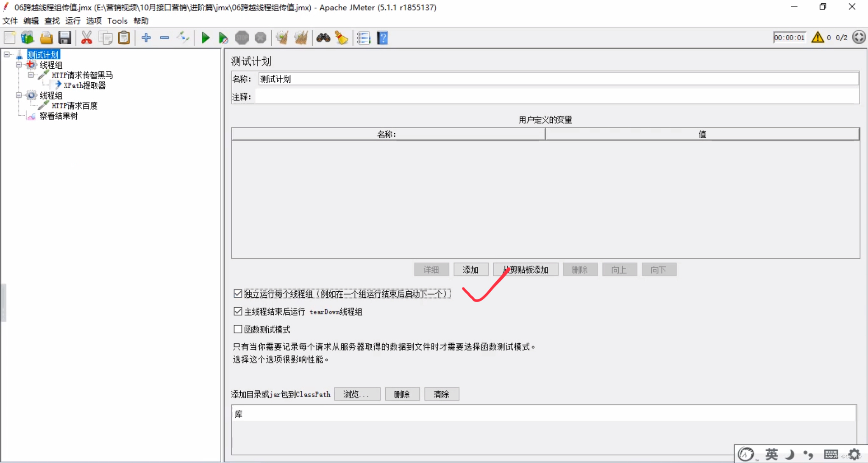
Task: Open Search with the binoculars icon
Action: [323, 38]
